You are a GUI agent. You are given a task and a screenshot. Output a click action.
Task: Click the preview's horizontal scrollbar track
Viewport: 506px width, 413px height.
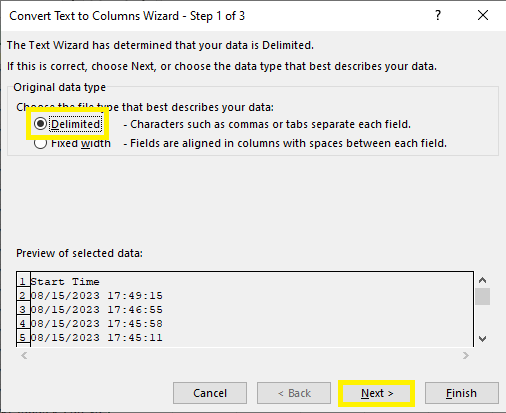tap(245, 356)
